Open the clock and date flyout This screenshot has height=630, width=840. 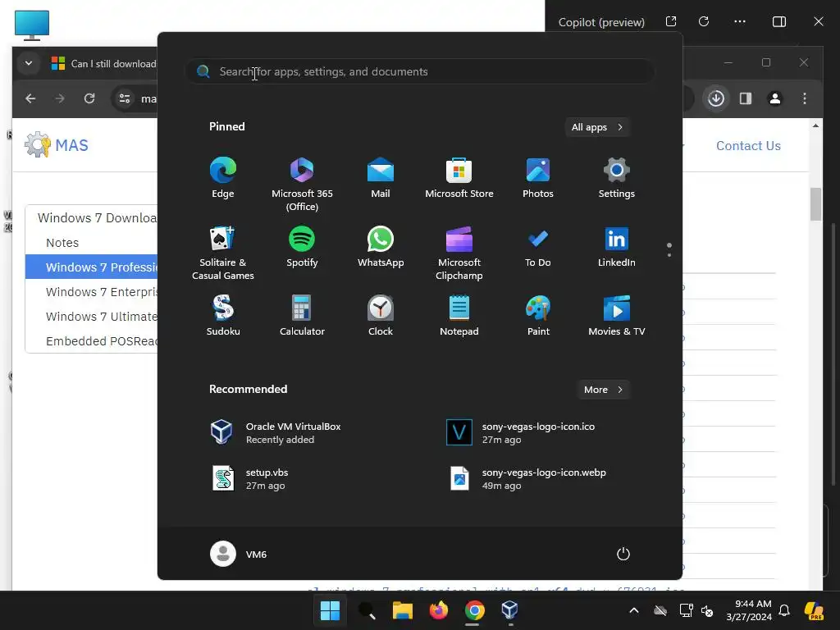point(749,610)
